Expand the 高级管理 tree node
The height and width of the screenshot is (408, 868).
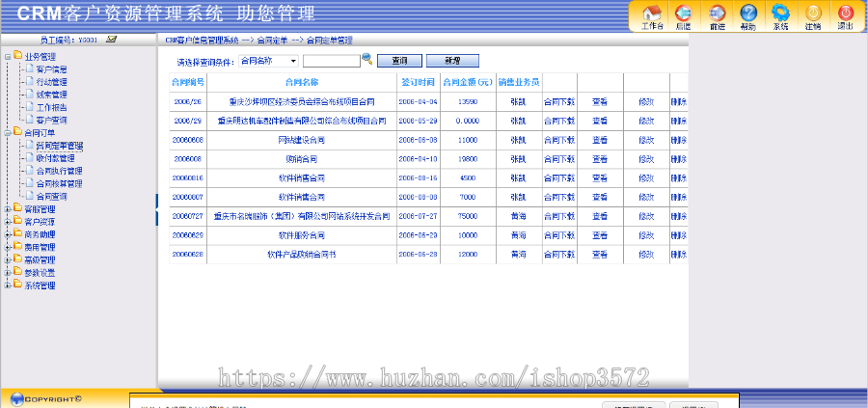pyautogui.click(x=8, y=260)
